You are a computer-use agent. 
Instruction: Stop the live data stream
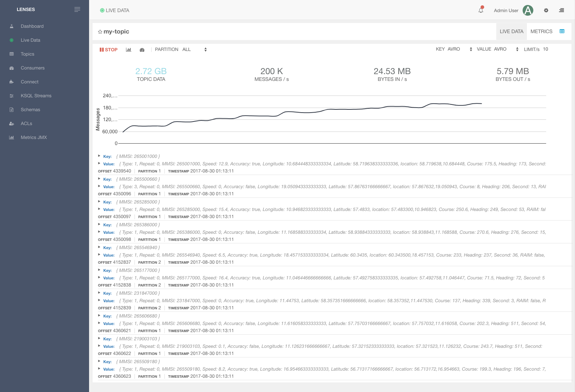point(109,50)
